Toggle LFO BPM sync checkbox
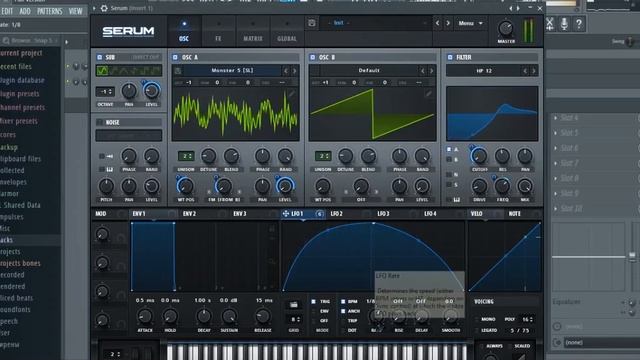 (x=343, y=302)
